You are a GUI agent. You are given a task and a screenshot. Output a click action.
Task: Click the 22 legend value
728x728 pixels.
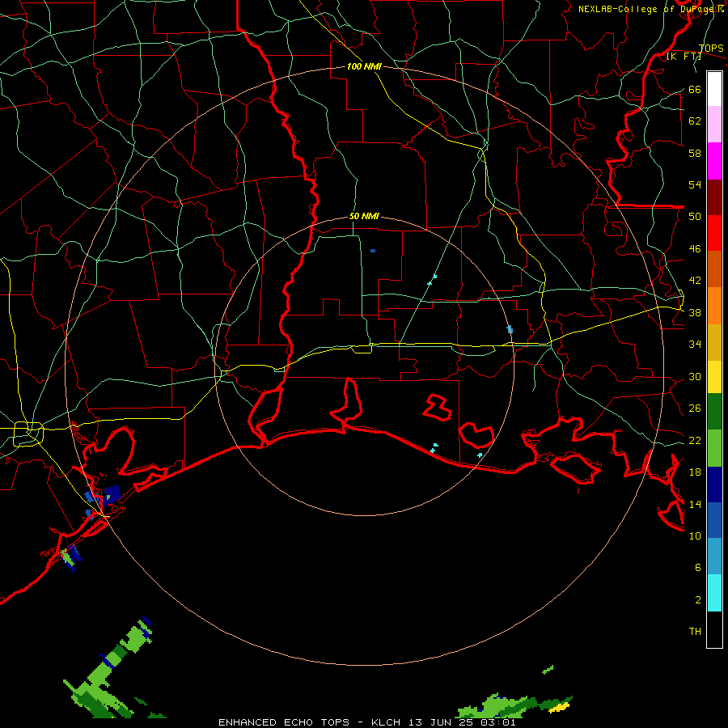tap(695, 440)
